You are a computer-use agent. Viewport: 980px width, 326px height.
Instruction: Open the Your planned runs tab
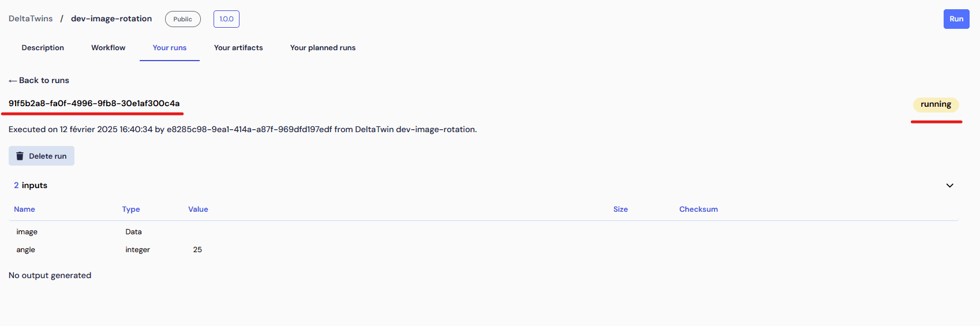coord(323,48)
